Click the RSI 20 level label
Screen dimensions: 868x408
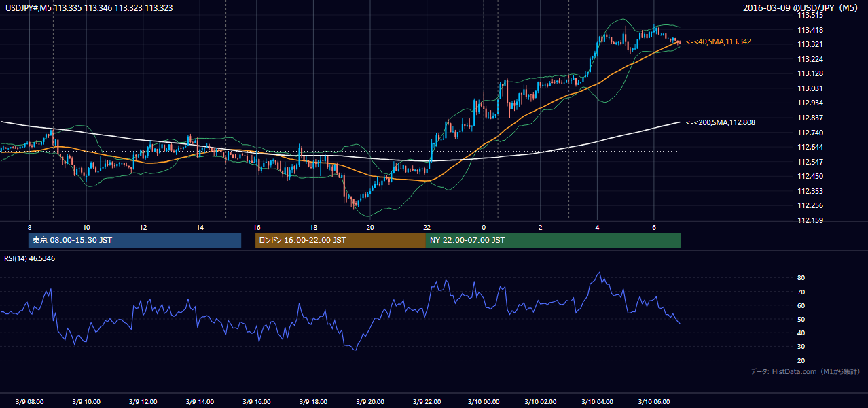[x=801, y=361]
